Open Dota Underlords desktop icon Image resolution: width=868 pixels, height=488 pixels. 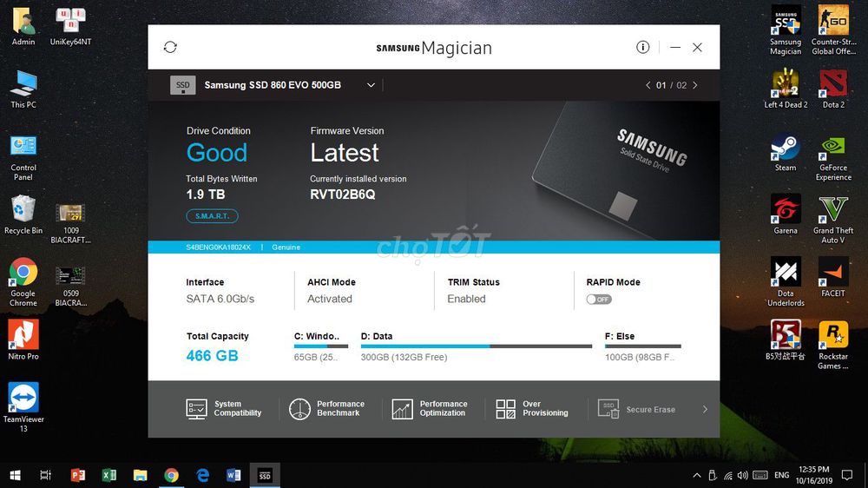786,281
